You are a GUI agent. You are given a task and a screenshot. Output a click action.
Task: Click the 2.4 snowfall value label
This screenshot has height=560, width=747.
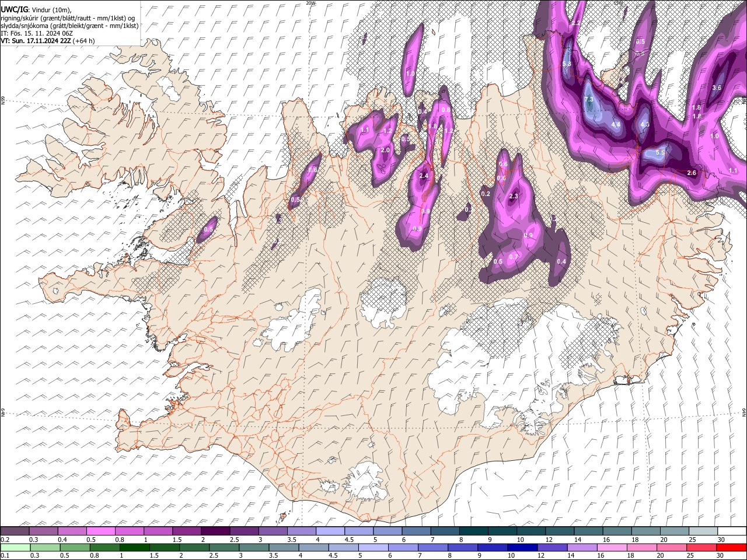(424, 176)
